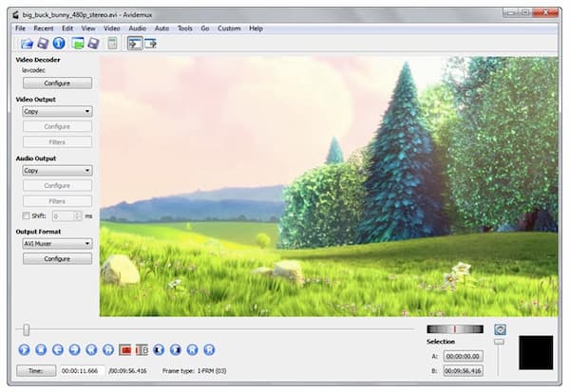The image size is (570, 392).
Task: Go to first frame button
Action: (x=192, y=349)
